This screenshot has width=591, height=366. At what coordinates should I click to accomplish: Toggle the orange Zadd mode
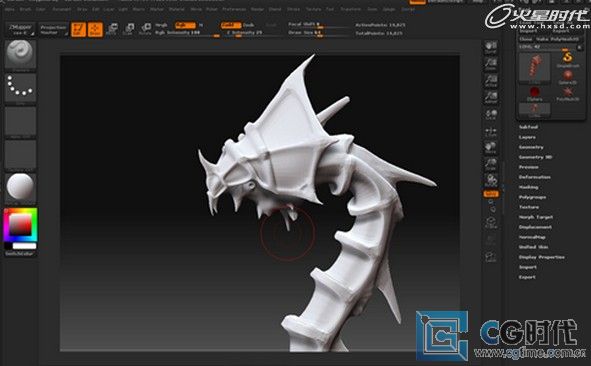tap(231, 25)
